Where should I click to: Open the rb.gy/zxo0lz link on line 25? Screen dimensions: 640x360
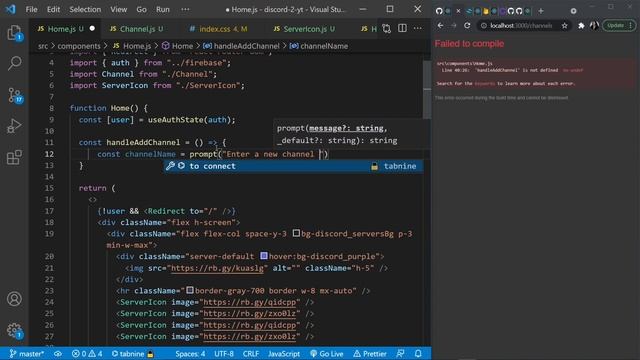[249, 314]
